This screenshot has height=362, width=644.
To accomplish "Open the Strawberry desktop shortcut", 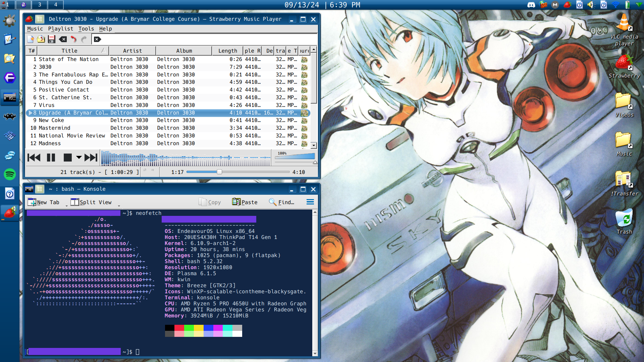I will pos(624,67).
